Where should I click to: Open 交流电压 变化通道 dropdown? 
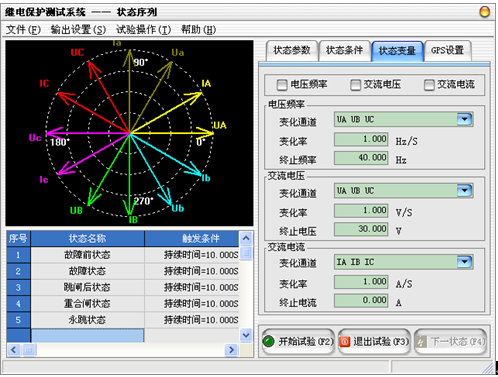tap(465, 191)
